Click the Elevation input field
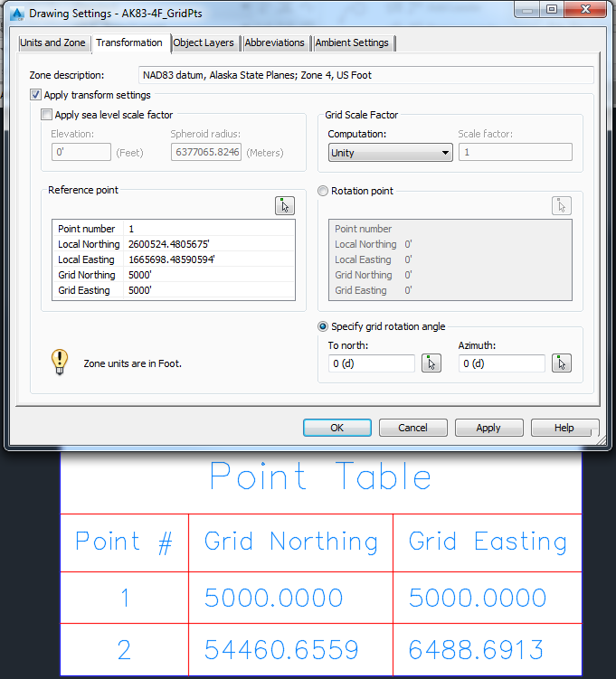Image resolution: width=616 pixels, height=679 pixels. 81,152
